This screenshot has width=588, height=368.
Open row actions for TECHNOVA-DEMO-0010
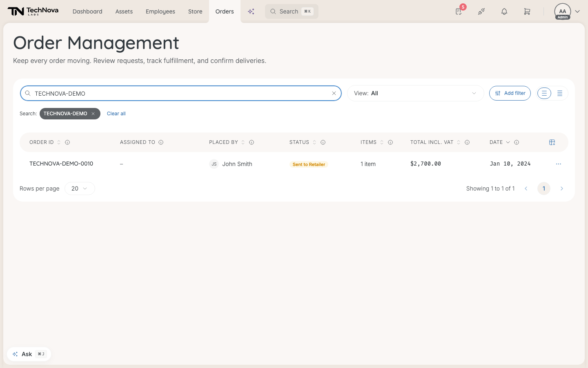click(x=559, y=164)
